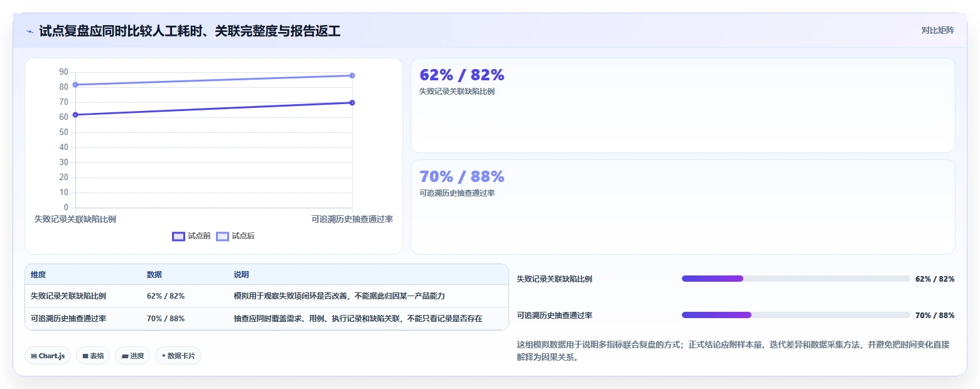
Task: Click the footnote starting 这组模拟数据用于说明
Action: (x=733, y=351)
